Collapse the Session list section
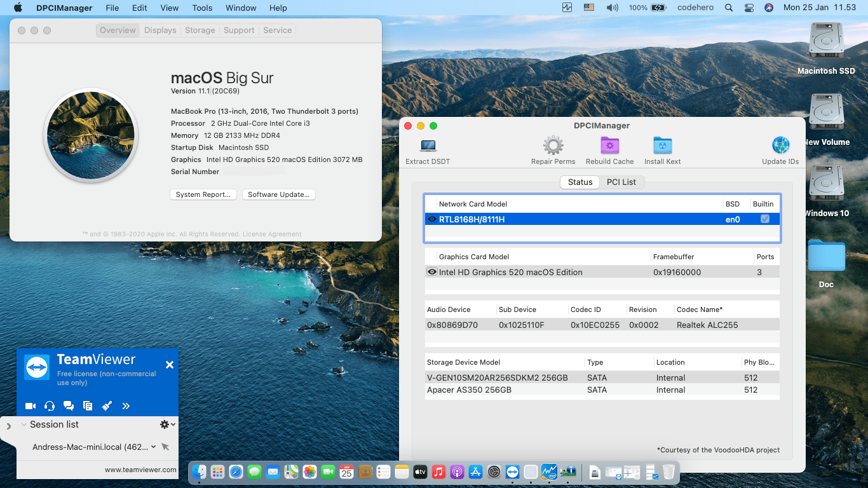This screenshot has height=488, width=868. click(x=24, y=424)
